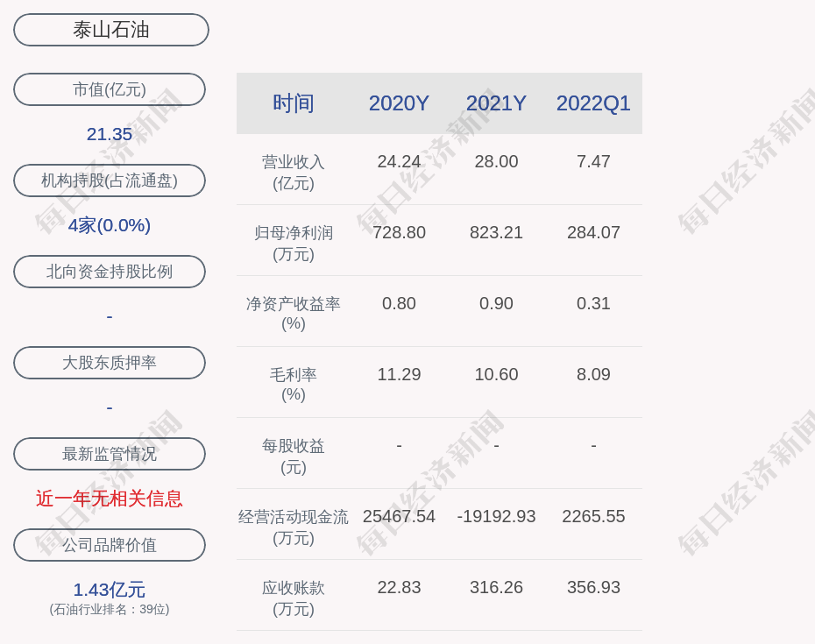
Task: Click the value 4家(0.0%)
Action: point(110,225)
